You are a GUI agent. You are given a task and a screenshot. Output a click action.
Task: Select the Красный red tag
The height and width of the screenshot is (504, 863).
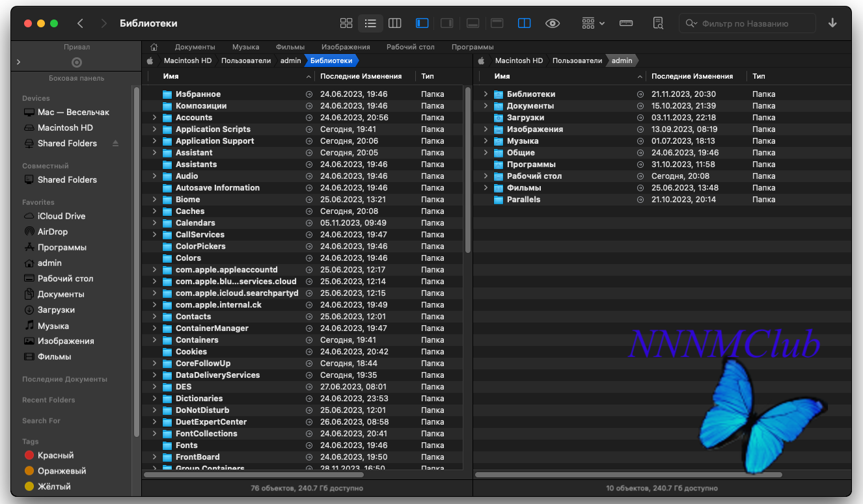[x=55, y=455]
